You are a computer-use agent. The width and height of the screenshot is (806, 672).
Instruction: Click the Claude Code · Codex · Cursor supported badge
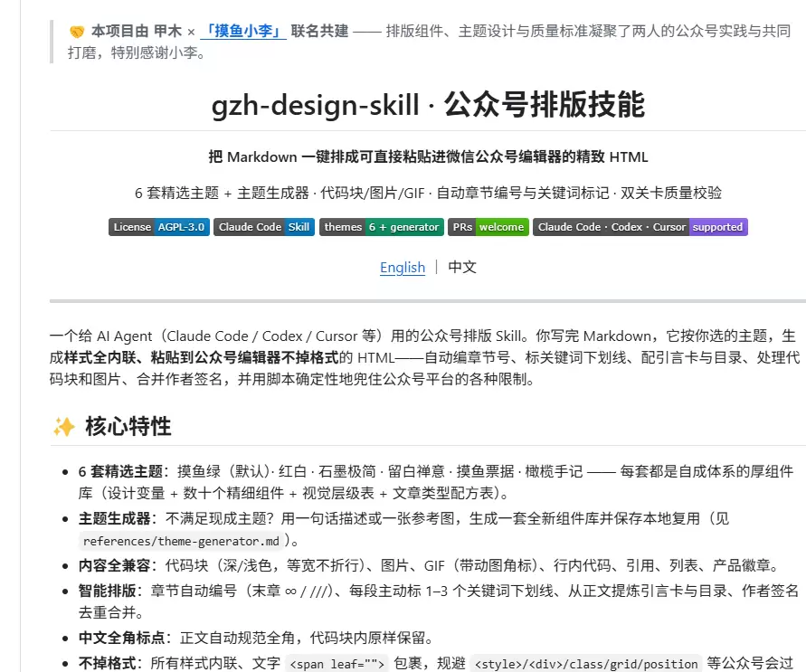pyautogui.click(x=640, y=227)
